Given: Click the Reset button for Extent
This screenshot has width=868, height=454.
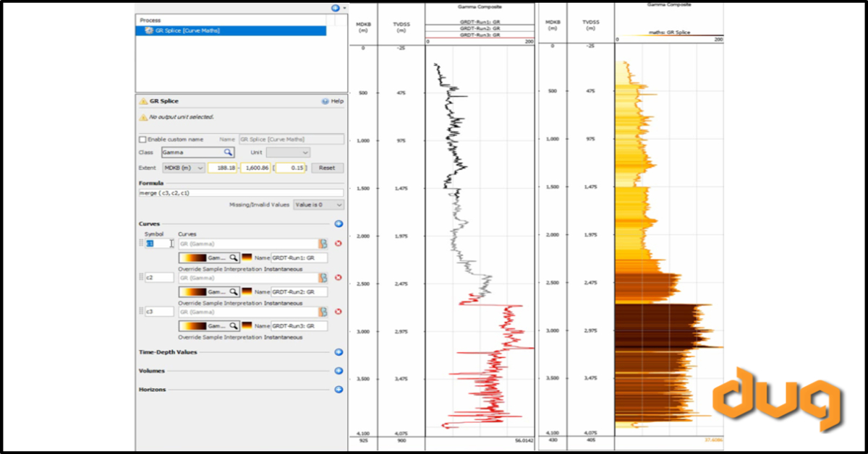Looking at the screenshot, I should click(327, 168).
